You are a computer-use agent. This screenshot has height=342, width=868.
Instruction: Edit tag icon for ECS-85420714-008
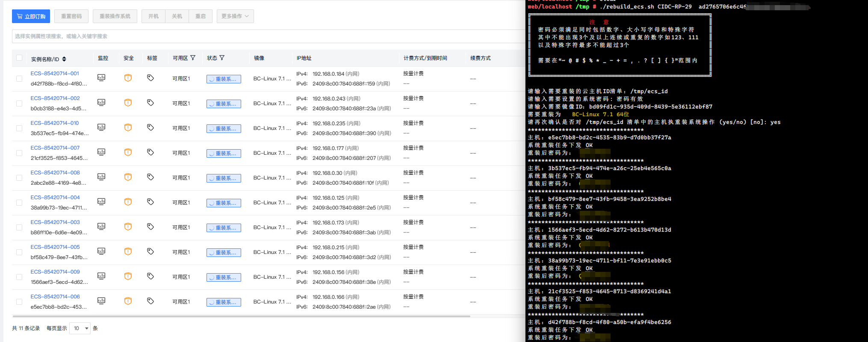[x=151, y=177]
